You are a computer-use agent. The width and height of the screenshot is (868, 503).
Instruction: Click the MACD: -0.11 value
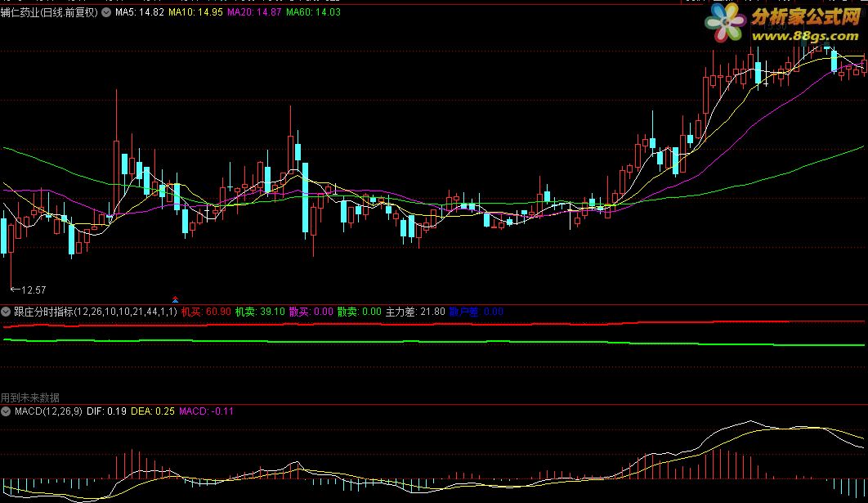click(x=206, y=411)
